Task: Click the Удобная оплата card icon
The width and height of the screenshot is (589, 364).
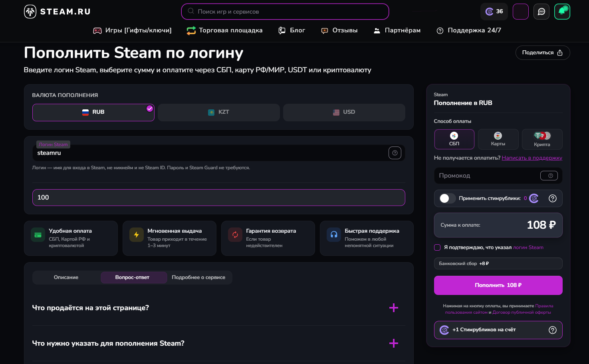Action: click(38, 235)
